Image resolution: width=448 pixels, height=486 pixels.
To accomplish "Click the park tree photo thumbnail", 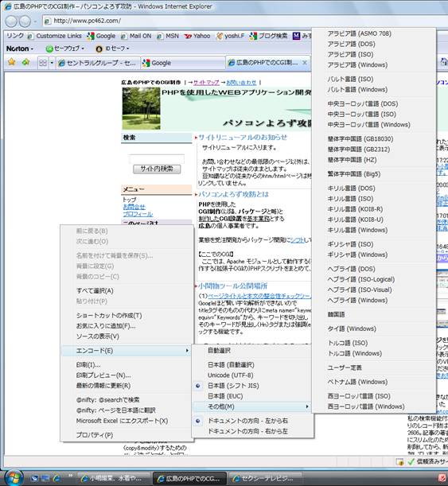I will coord(141,108).
